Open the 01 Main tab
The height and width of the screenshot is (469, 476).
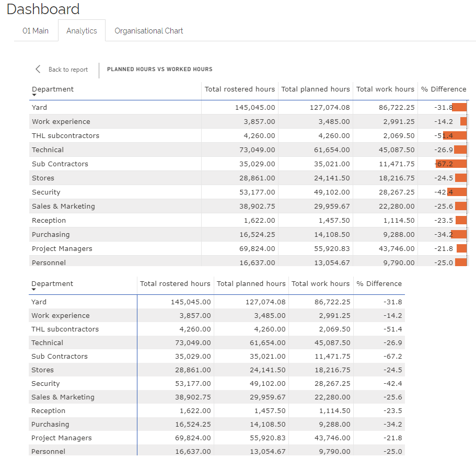click(36, 31)
